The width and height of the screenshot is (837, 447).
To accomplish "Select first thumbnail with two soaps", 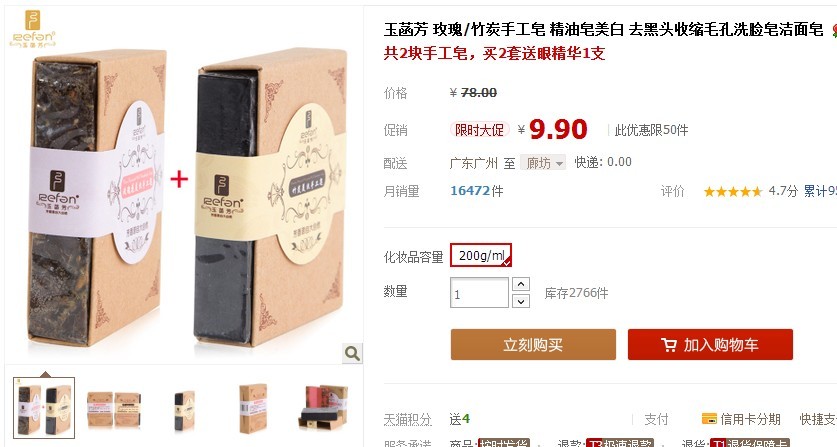I will [44, 408].
